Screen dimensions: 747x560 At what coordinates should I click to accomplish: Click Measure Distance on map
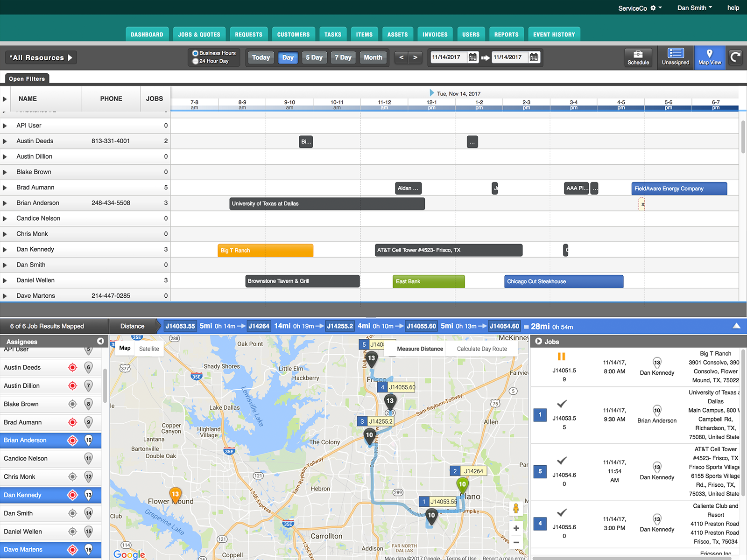click(x=420, y=349)
